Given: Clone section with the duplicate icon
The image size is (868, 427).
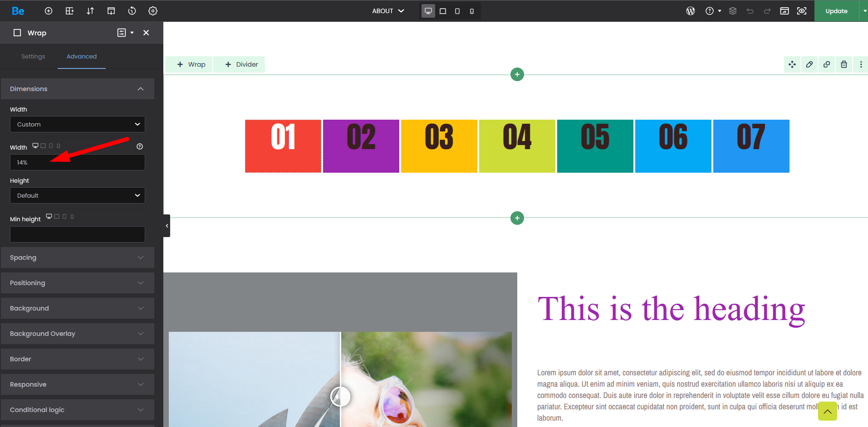Looking at the screenshot, I should pos(826,64).
